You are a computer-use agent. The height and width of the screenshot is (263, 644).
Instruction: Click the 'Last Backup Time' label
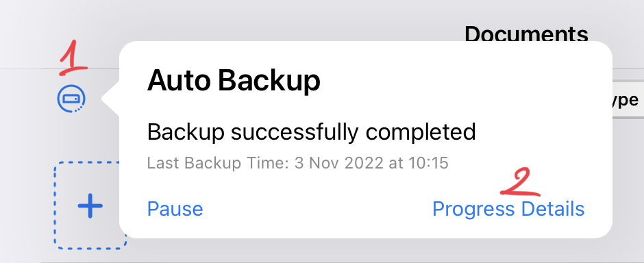[219, 163]
